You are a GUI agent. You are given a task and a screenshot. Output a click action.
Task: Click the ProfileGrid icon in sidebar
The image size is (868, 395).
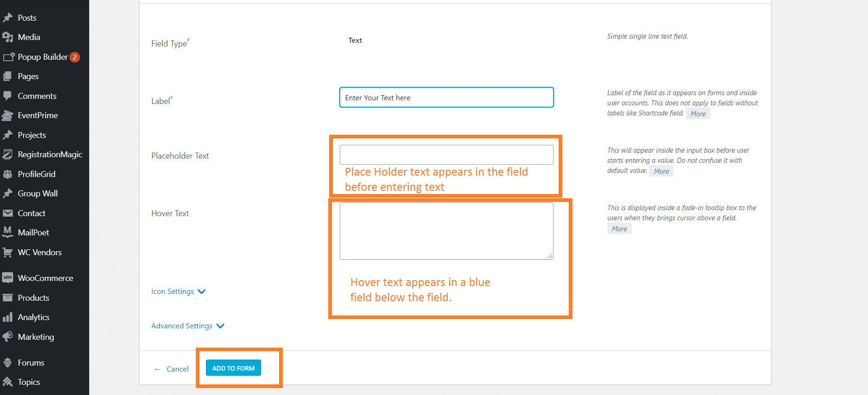point(7,174)
